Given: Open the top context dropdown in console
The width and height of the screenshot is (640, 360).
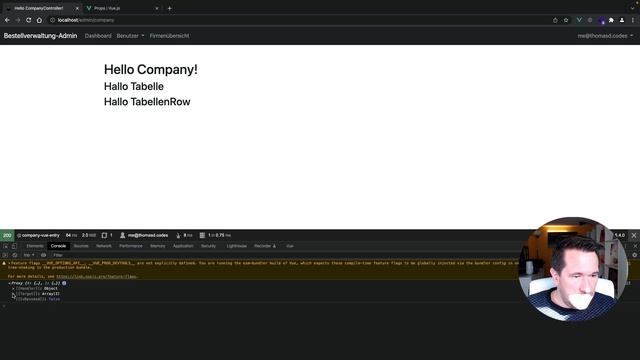Looking at the screenshot, I should pos(28,255).
